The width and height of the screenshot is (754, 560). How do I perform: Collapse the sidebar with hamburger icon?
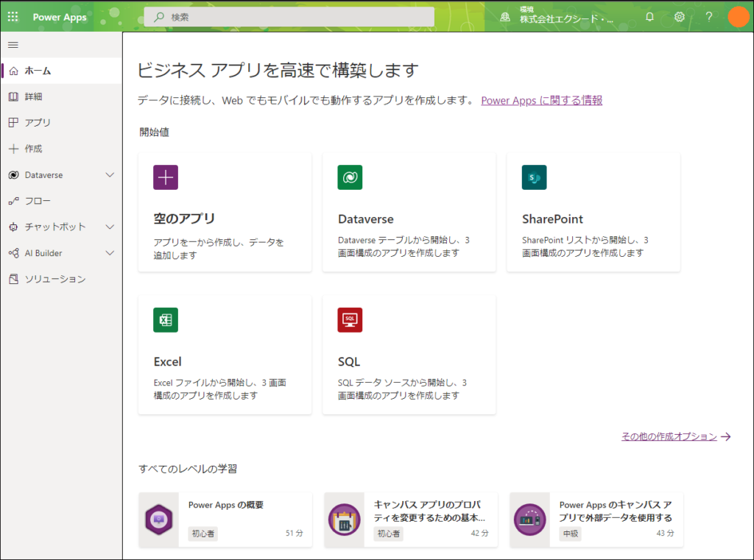(13, 45)
